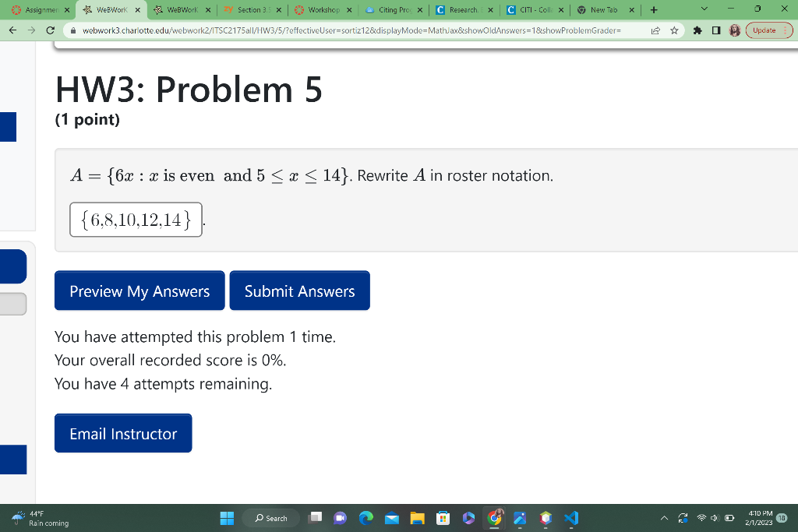
Task: Open File Explorer from the taskbar
Action: click(x=418, y=517)
